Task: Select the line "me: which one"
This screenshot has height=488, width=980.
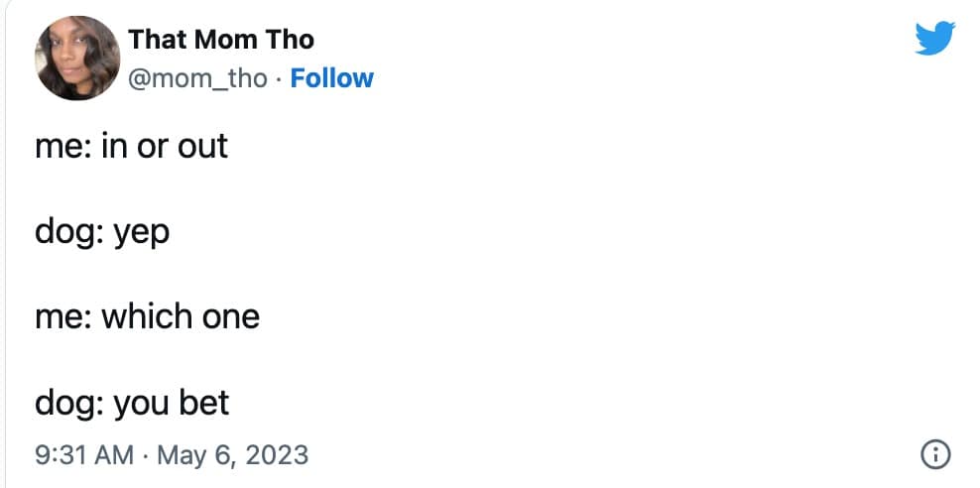Action: tap(147, 316)
